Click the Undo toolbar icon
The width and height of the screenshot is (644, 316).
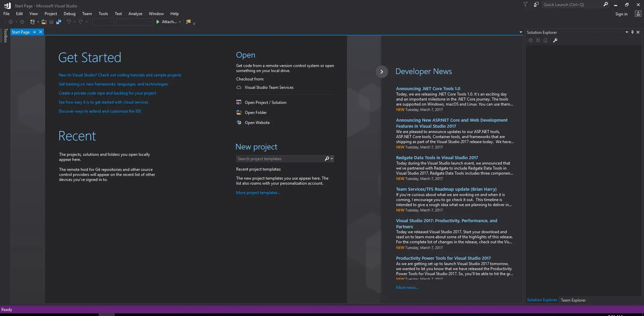click(x=69, y=22)
